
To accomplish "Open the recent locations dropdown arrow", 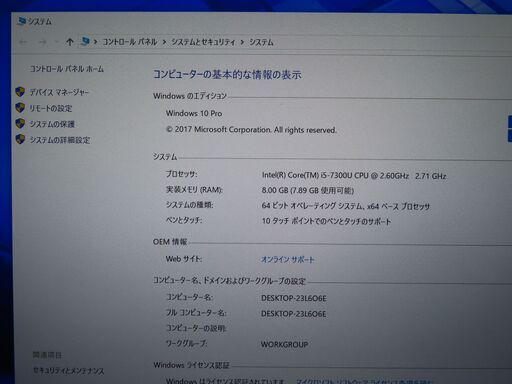I will click(57, 42).
